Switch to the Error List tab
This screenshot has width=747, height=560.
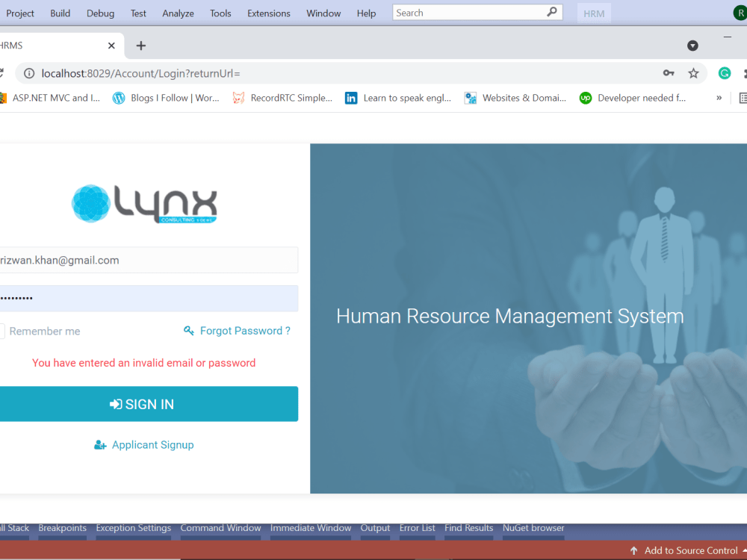click(x=418, y=528)
